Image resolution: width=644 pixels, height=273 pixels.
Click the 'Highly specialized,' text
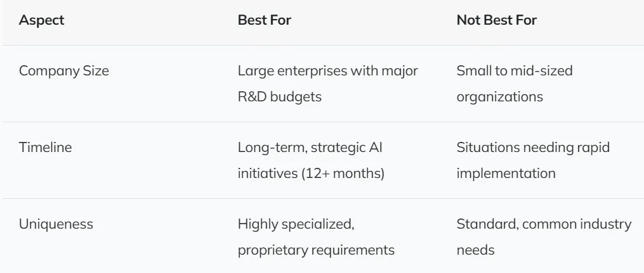(x=295, y=224)
